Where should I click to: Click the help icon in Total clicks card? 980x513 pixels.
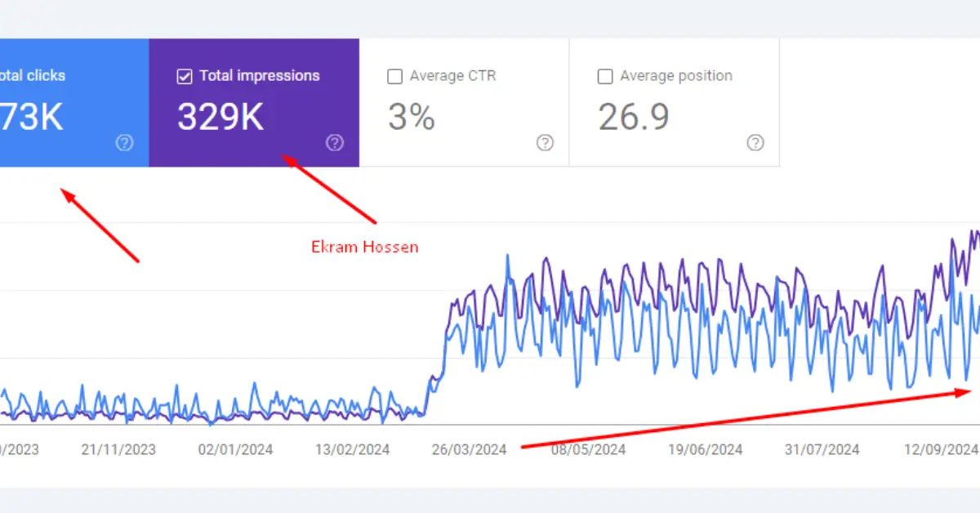click(124, 143)
